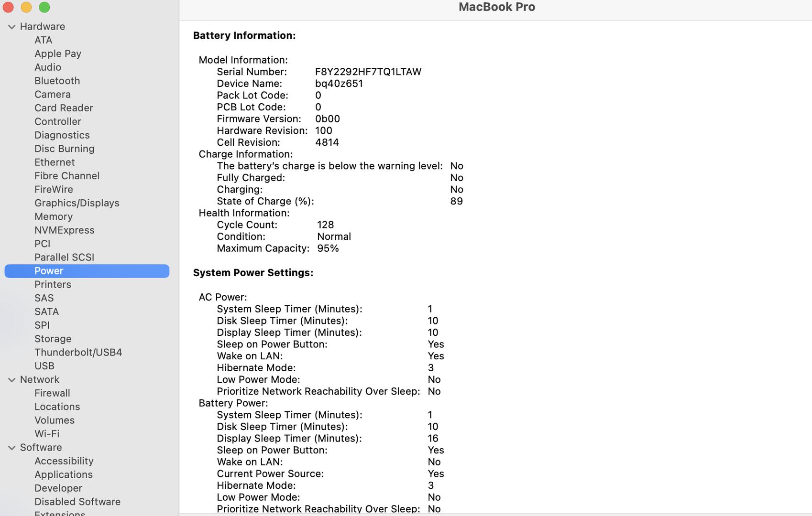This screenshot has height=516, width=812.
Task: Click the device name bq40z651
Action: coord(339,84)
